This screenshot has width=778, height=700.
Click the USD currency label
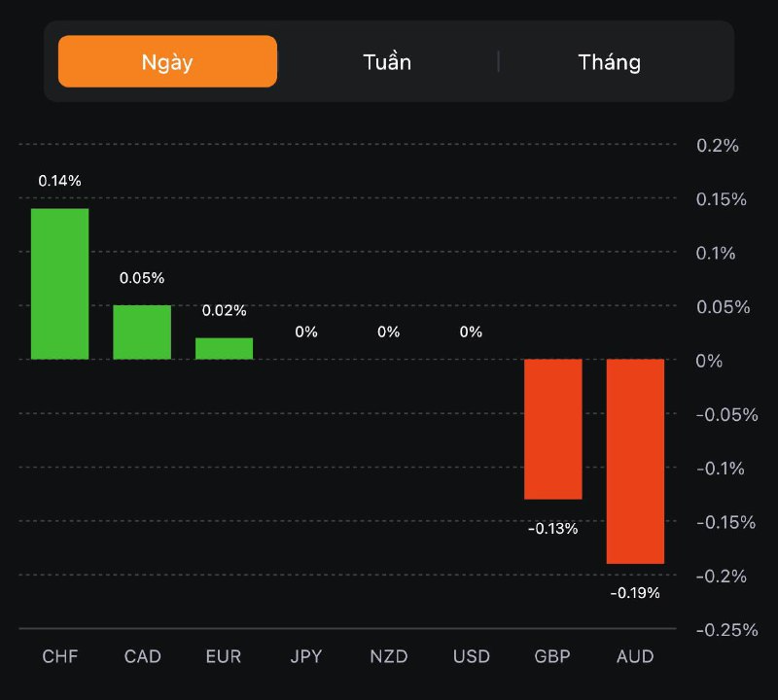click(x=471, y=656)
